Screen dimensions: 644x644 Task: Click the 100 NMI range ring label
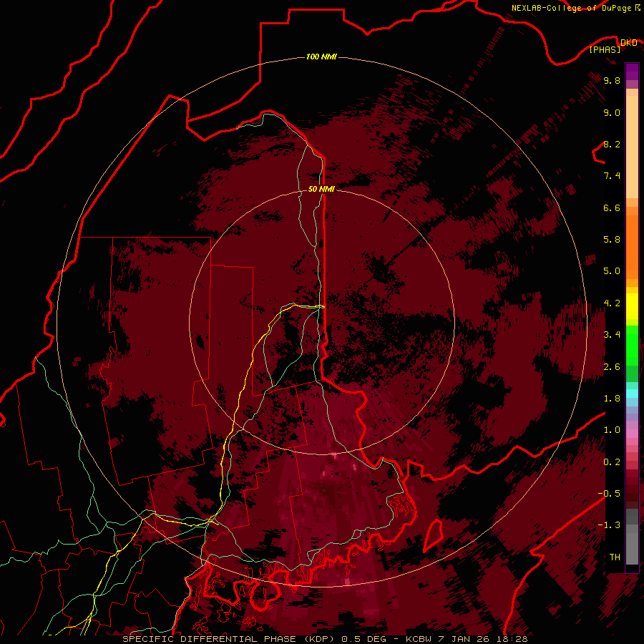click(321, 57)
